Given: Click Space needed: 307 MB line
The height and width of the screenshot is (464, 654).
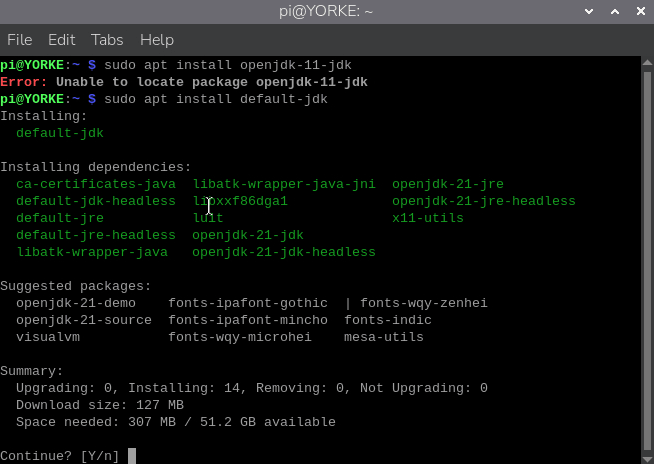Looking at the screenshot, I should [176, 422].
